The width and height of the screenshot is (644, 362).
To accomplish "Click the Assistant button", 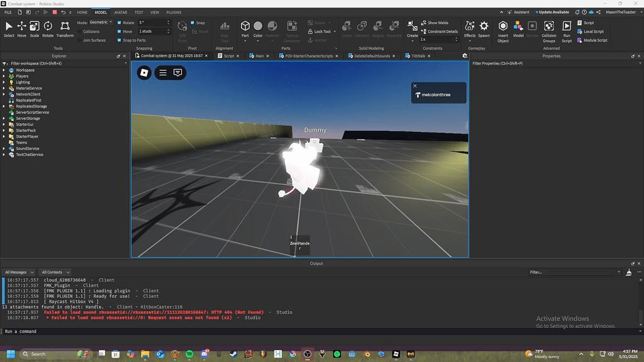I will click(518, 13).
